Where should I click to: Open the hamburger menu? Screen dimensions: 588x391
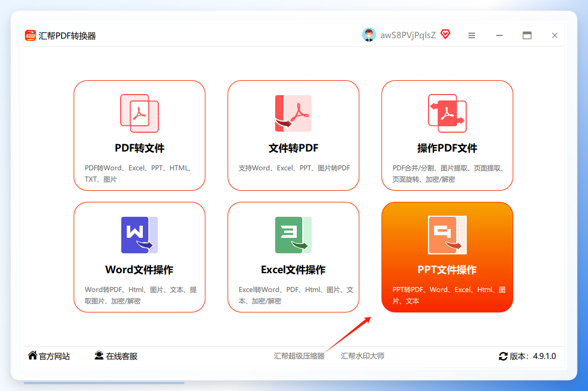click(x=472, y=35)
